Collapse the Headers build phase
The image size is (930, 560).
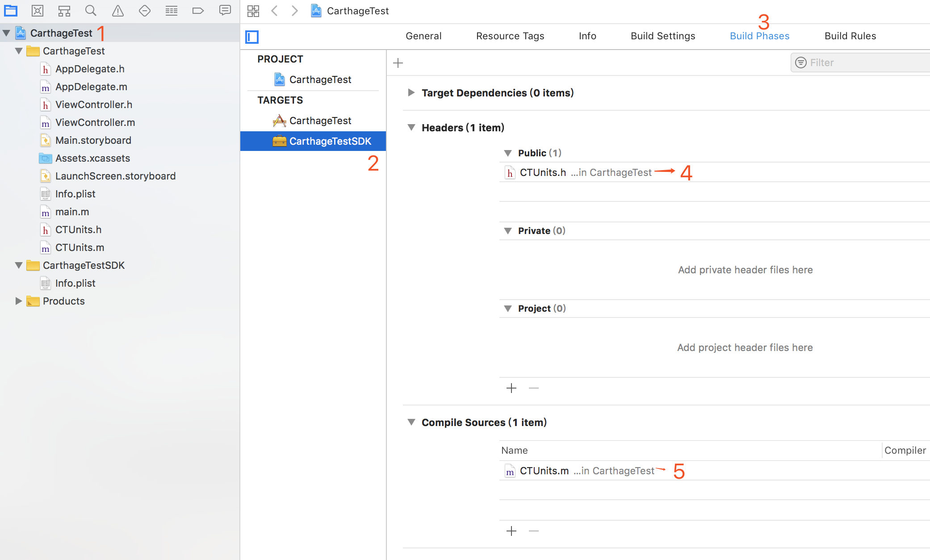click(x=411, y=127)
